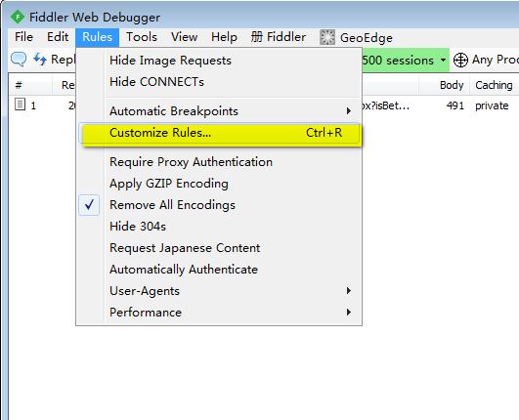Open Customize Rules menu entry
This screenshot has width=519, height=420.
(219, 133)
